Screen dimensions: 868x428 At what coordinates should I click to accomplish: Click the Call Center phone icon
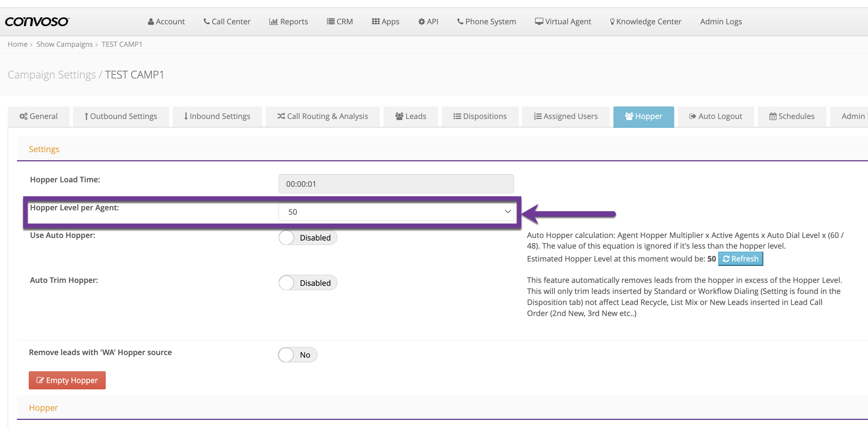pyautogui.click(x=207, y=22)
